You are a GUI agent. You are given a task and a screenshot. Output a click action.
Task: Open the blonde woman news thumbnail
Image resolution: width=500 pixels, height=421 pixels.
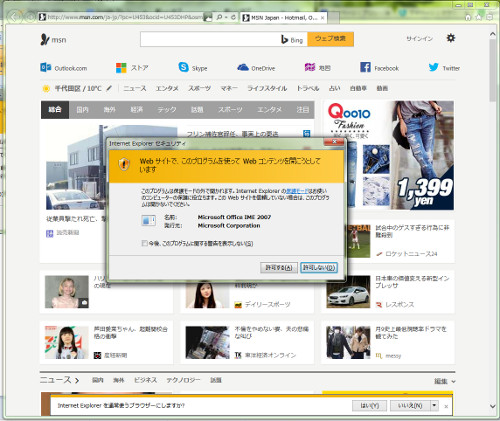click(67, 292)
